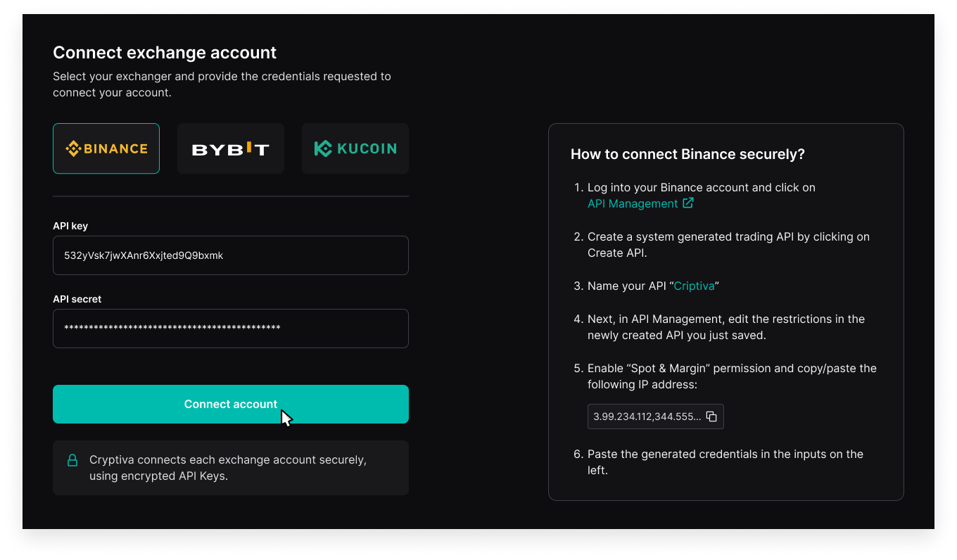Open the API secret field to reveal it

231,329
